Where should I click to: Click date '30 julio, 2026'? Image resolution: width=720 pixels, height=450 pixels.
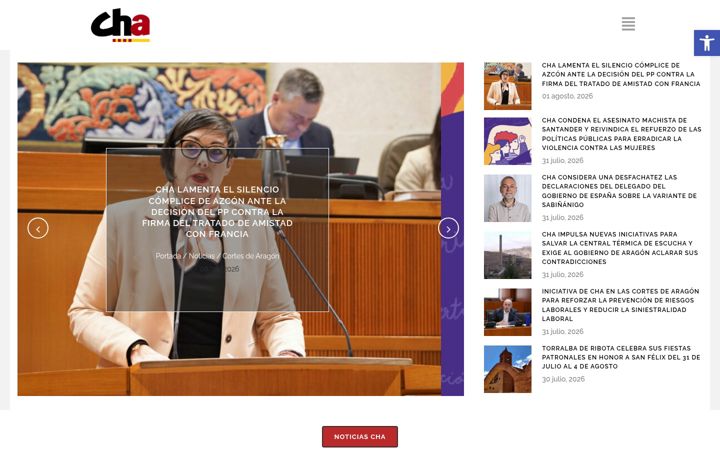point(563,379)
